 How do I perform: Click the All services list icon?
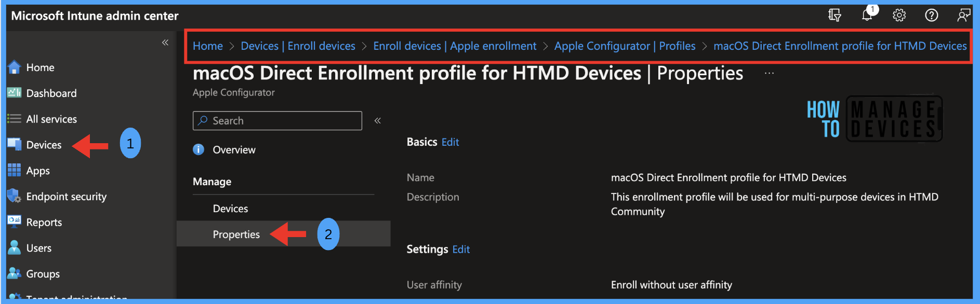click(x=14, y=119)
